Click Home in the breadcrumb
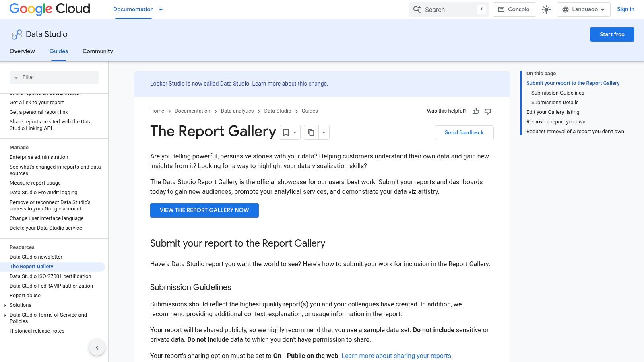Screen dimensions: 644x362 coord(157,111)
